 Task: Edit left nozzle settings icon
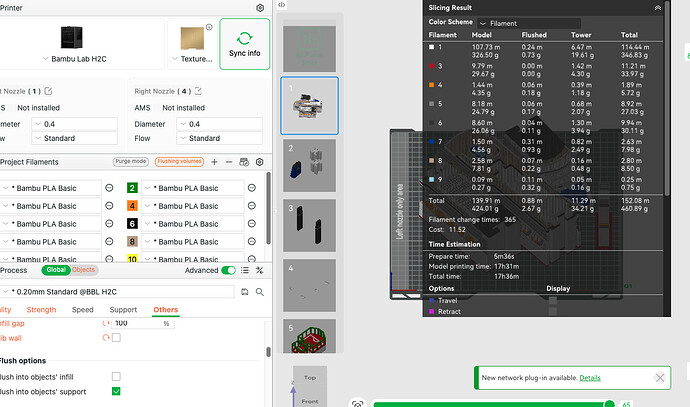(x=48, y=91)
